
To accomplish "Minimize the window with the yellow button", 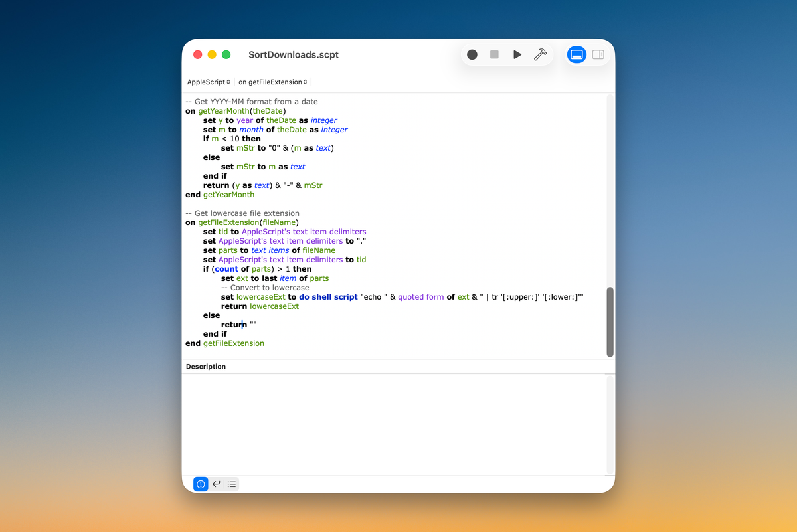I will tap(212, 54).
